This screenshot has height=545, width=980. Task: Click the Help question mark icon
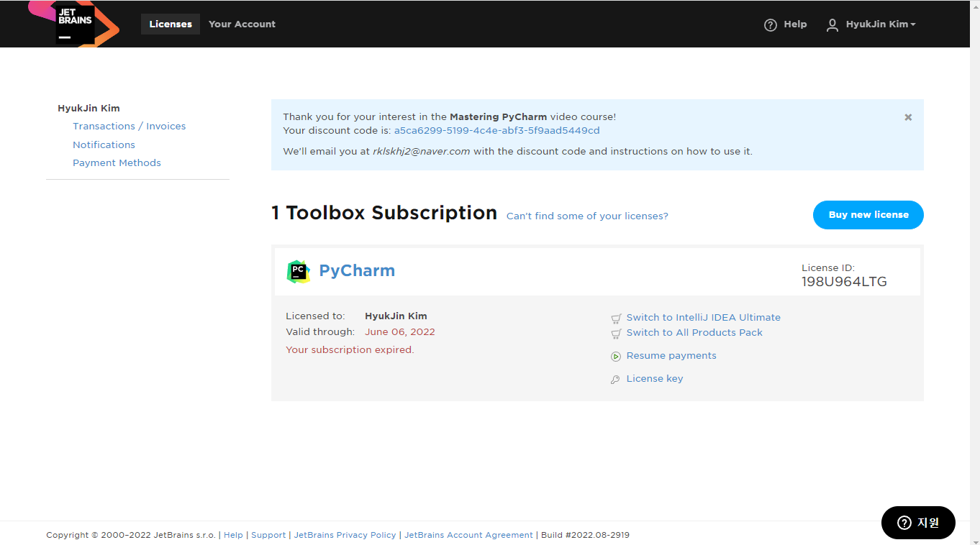click(x=771, y=24)
